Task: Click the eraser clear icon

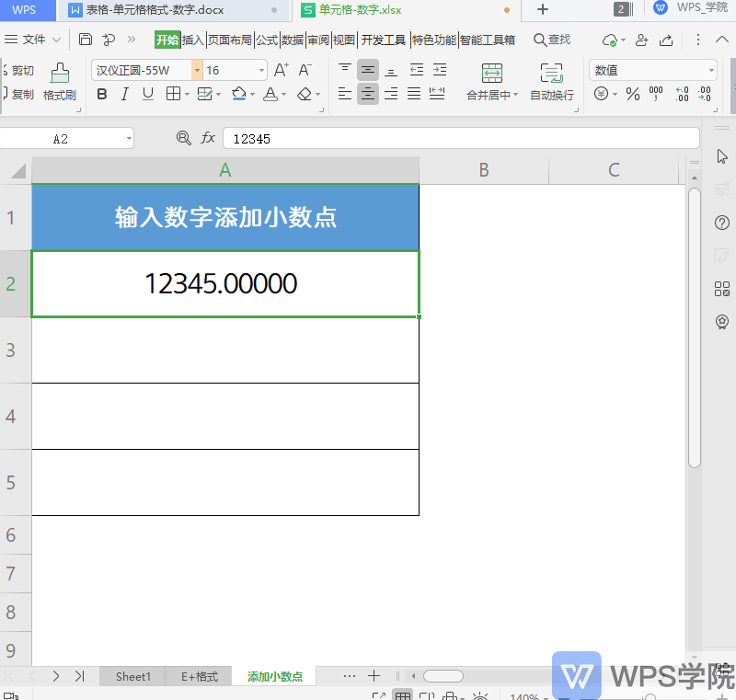Action: (x=305, y=95)
